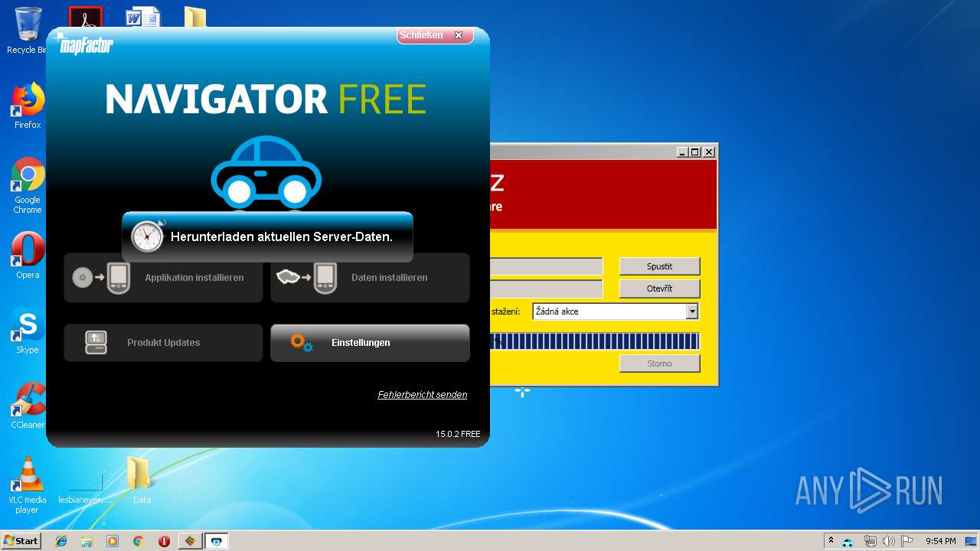Click Storno in the background window

tap(659, 364)
